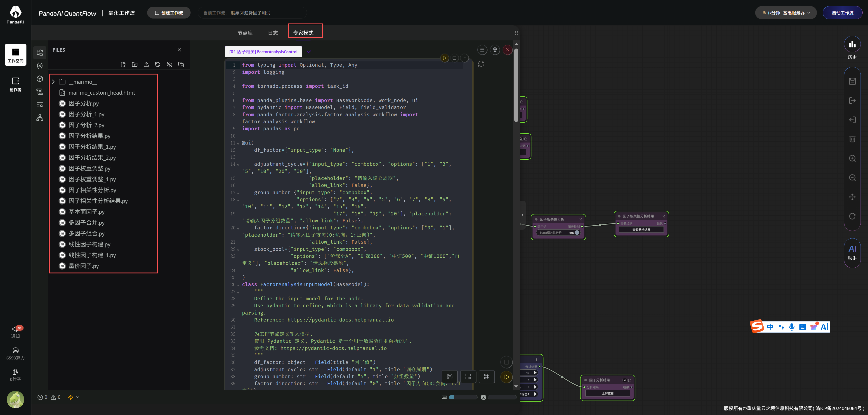868x415 pixels.
Task: Fold the class definition at line 26
Action: [x=238, y=285]
